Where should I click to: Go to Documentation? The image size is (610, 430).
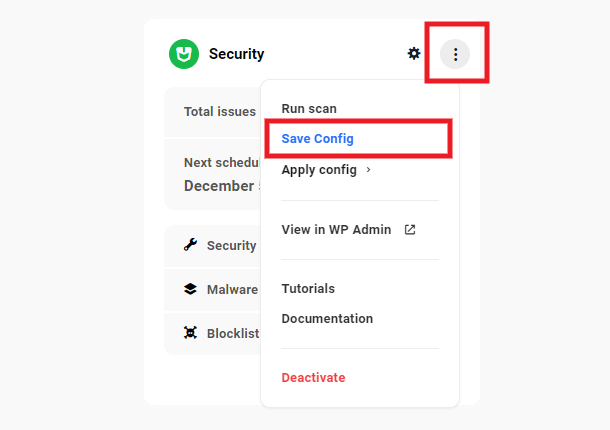tap(327, 319)
